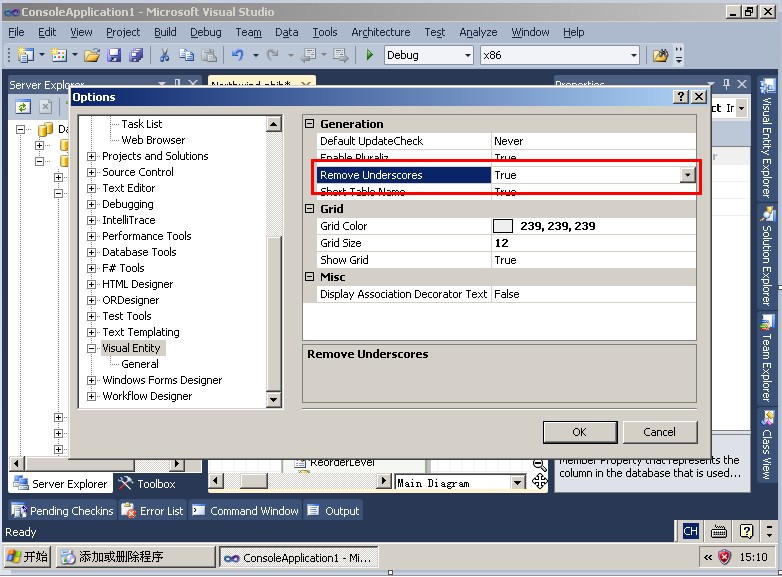This screenshot has width=782, height=577.
Task: Open the Error List tab
Action: (x=153, y=511)
